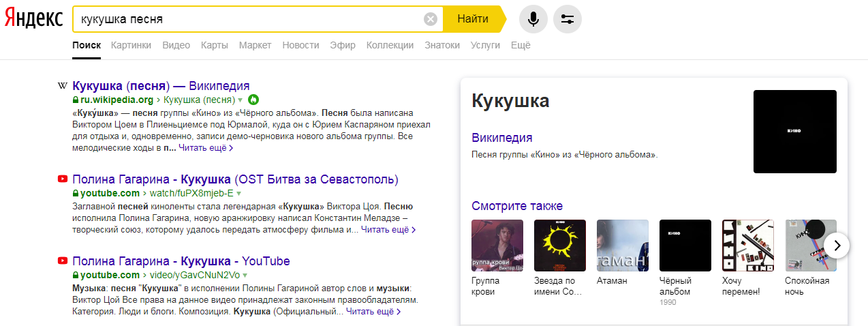The image size is (868, 326).
Task: Open search settings sliders icon
Action: (568, 19)
